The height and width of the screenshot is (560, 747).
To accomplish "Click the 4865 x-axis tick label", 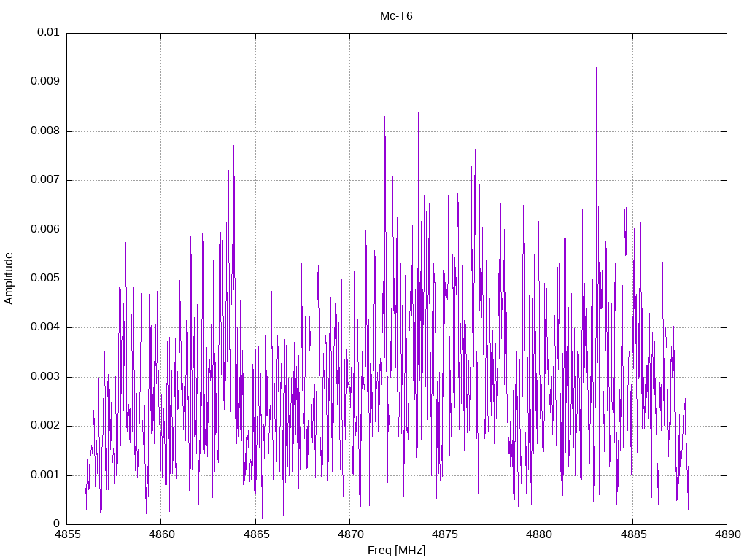I will 255,534.
